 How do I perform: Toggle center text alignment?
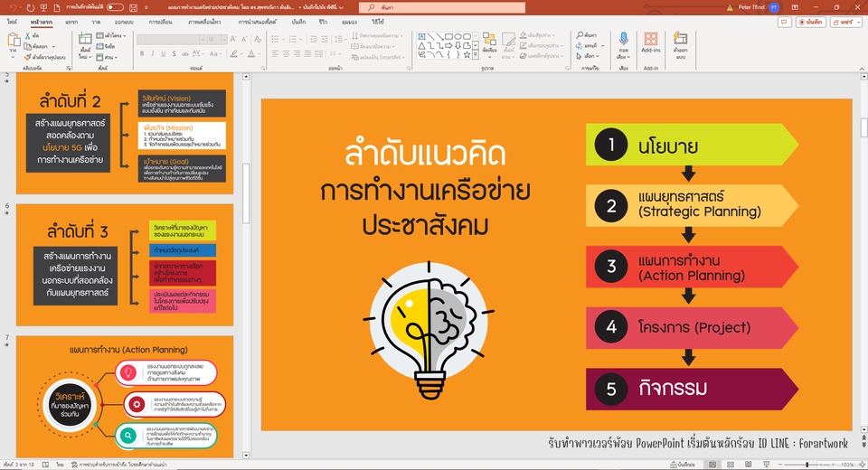point(287,53)
